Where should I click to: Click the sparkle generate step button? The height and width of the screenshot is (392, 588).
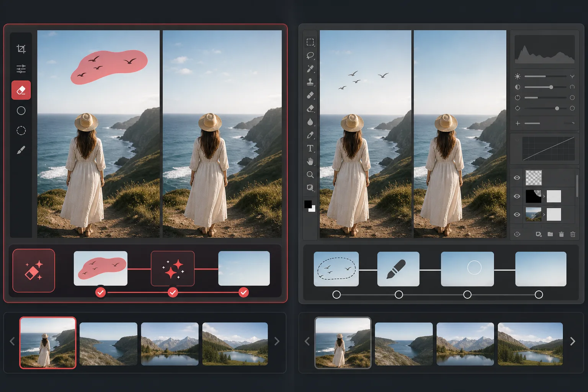click(x=173, y=269)
